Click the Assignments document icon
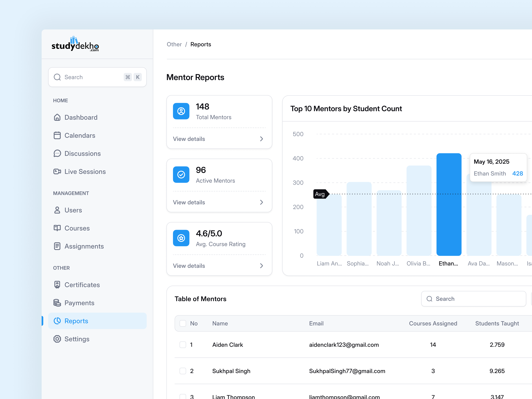This screenshot has width=532, height=399. click(57, 246)
